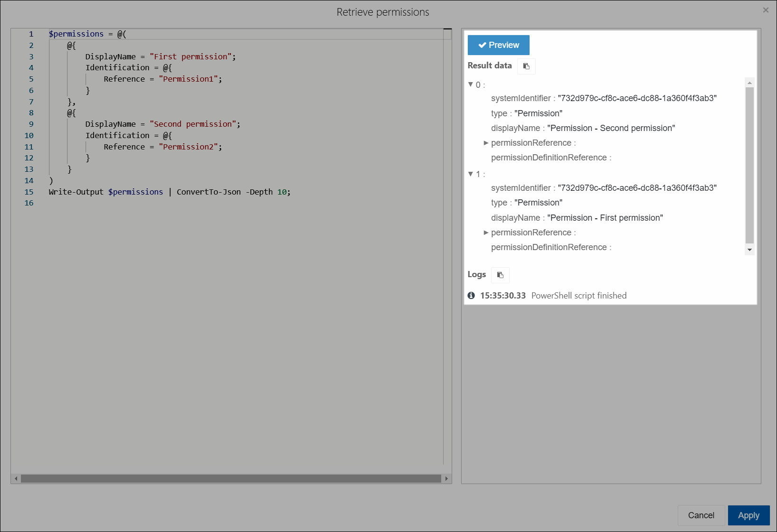Viewport: 777px width, 532px height.
Task: Click the "Permission2" reference value
Action: tap(188, 147)
